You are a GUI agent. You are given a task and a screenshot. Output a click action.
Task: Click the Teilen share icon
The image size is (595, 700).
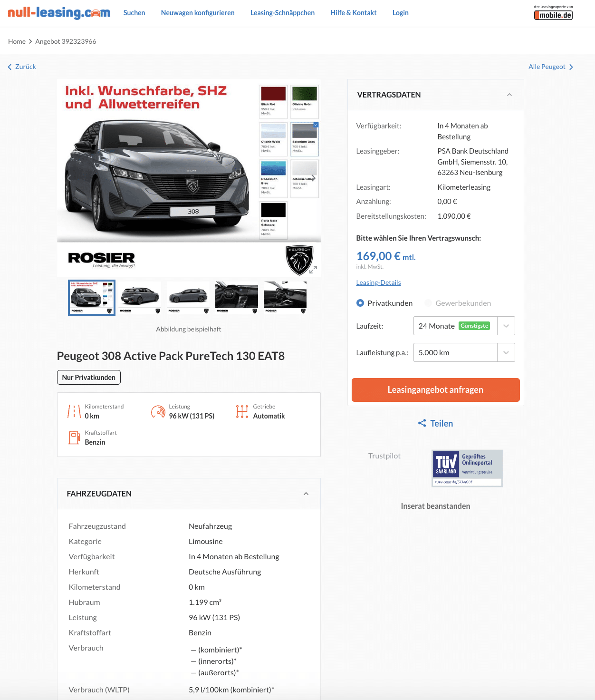pyautogui.click(x=422, y=423)
